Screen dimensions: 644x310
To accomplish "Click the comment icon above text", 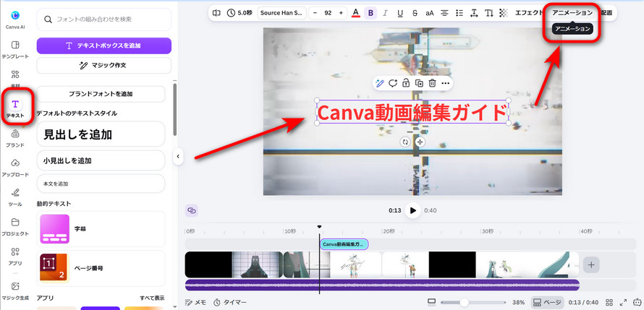I will point(393,83).
